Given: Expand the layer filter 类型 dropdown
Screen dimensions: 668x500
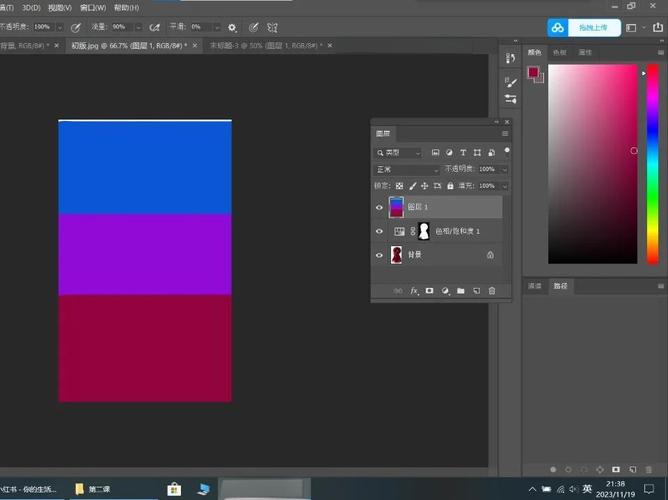Looking at the screenshot, I should click(399, 153).
